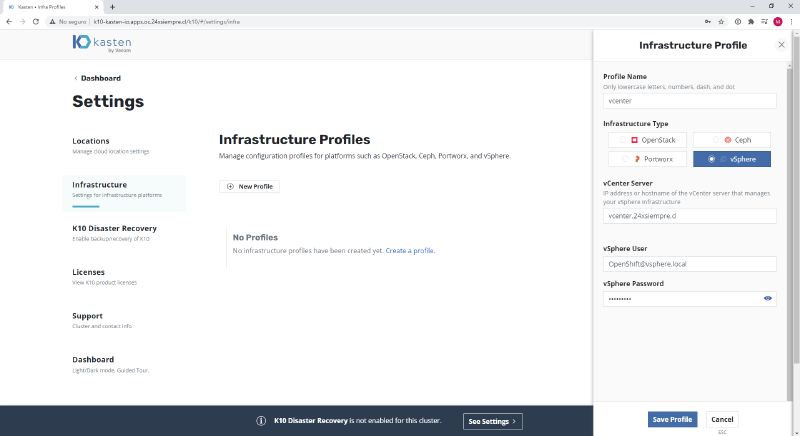Click See Settings in banner

click(x=492, y=421)
